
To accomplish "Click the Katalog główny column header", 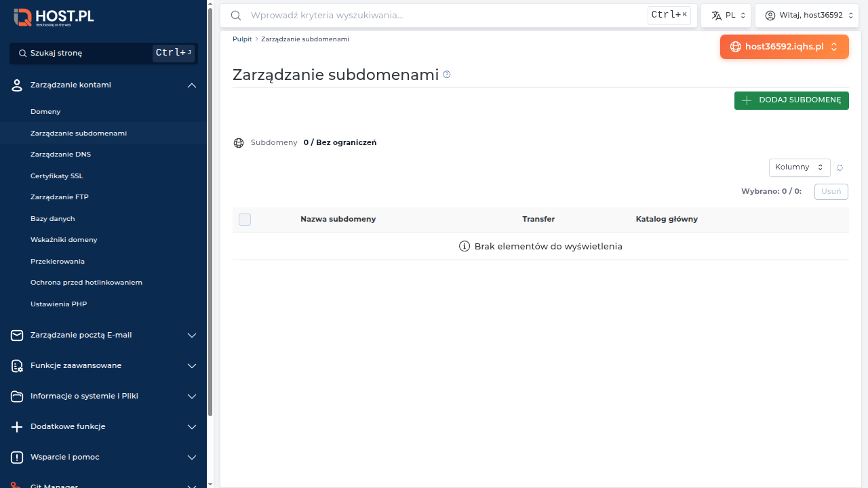I will [x=667, y=220].
